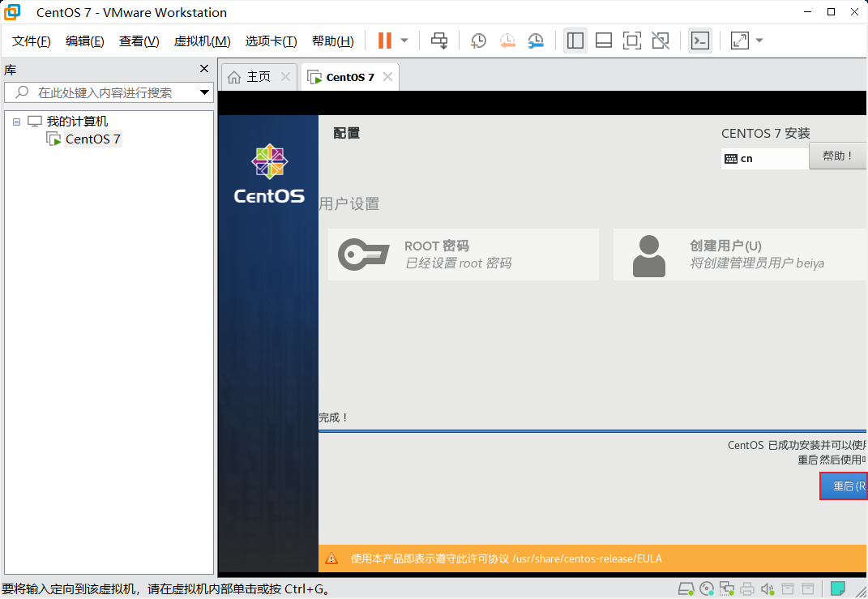The height and width of the screenshot is (599, 868).
Task: Close the CentOS 7 tab
Action: tap(388, 77)
